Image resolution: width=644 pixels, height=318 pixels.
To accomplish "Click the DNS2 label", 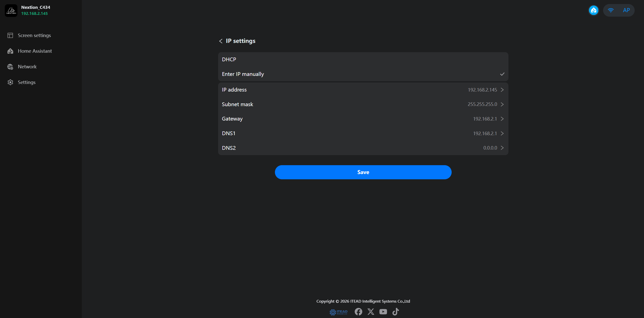I will pyautogui.click(x=229, y=148).
